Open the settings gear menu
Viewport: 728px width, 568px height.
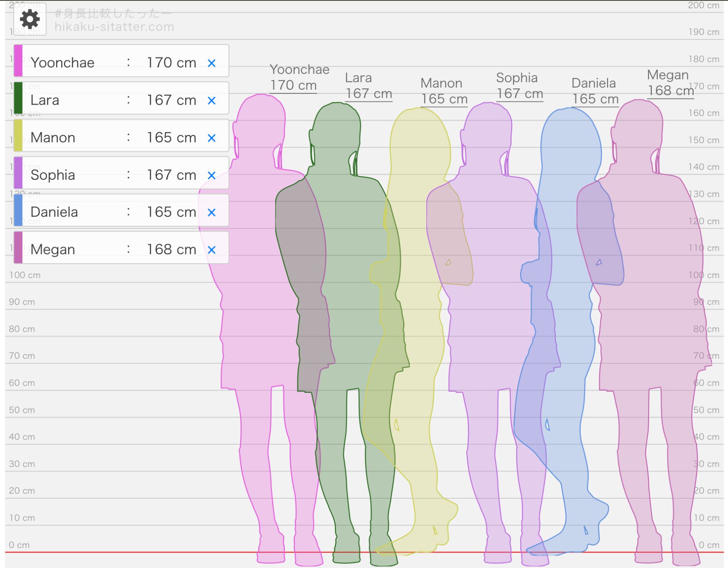coord(30,19)
